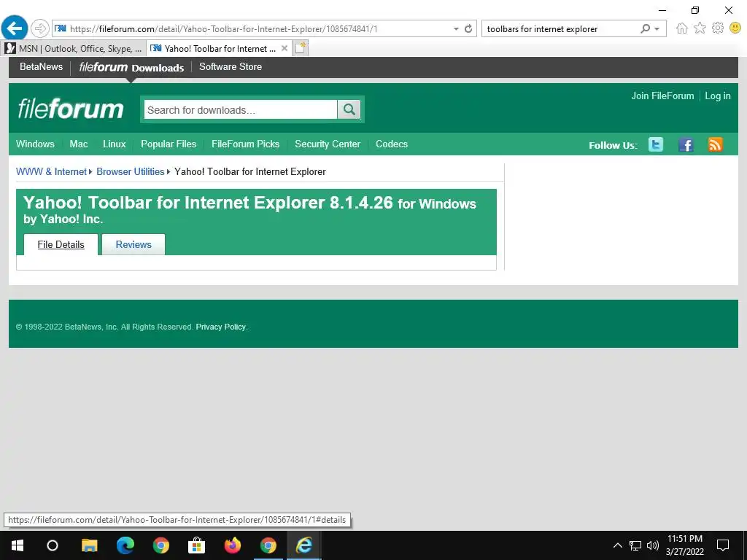Open Microsoft Store from the taskbar
The width and height of the screenshot is (747, 560).
(196, 545)
